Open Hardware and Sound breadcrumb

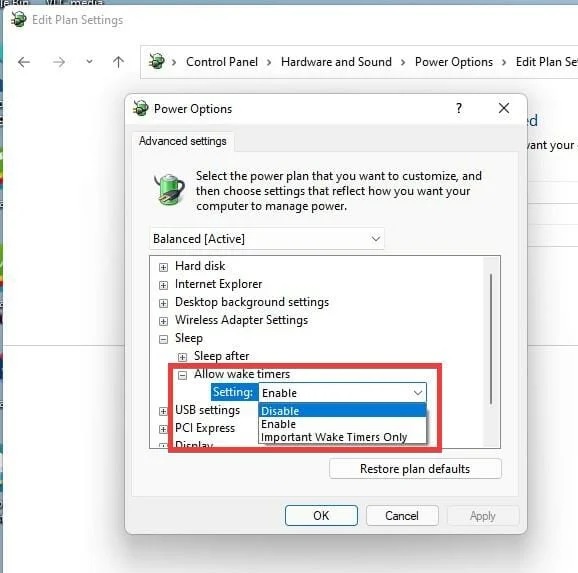[x=336, y=62]
